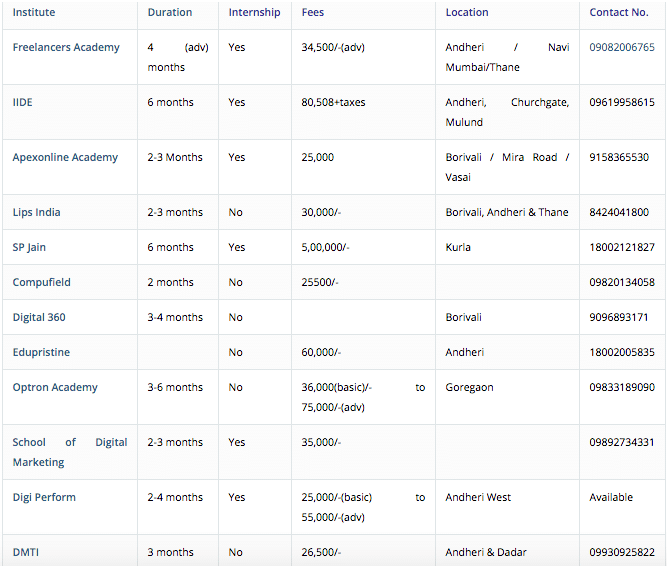Select contact number 9096893171
The image size is (667, 566).
pos(619,317)
